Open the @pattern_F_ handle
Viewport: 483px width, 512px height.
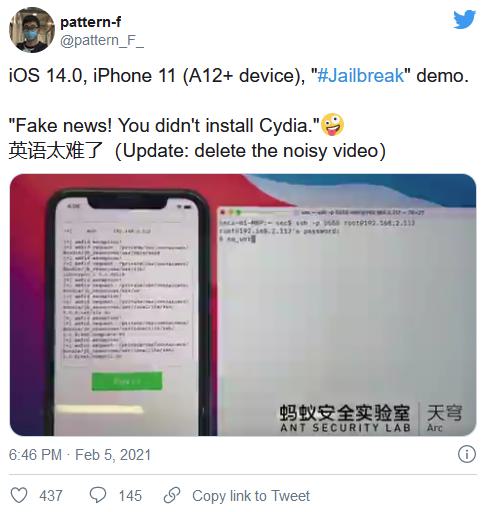tap(102, 41)
